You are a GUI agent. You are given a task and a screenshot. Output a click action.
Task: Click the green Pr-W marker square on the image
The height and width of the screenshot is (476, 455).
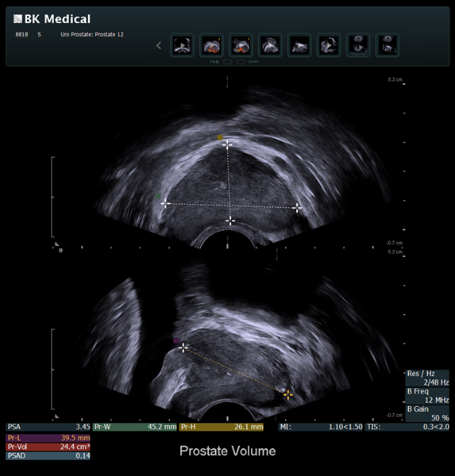coord(158,197)
